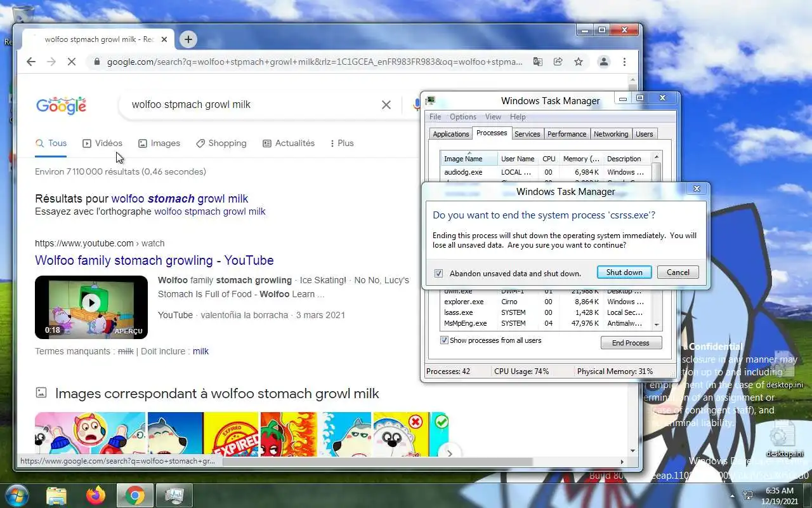Switch to the Networking tab

point(611,134)
